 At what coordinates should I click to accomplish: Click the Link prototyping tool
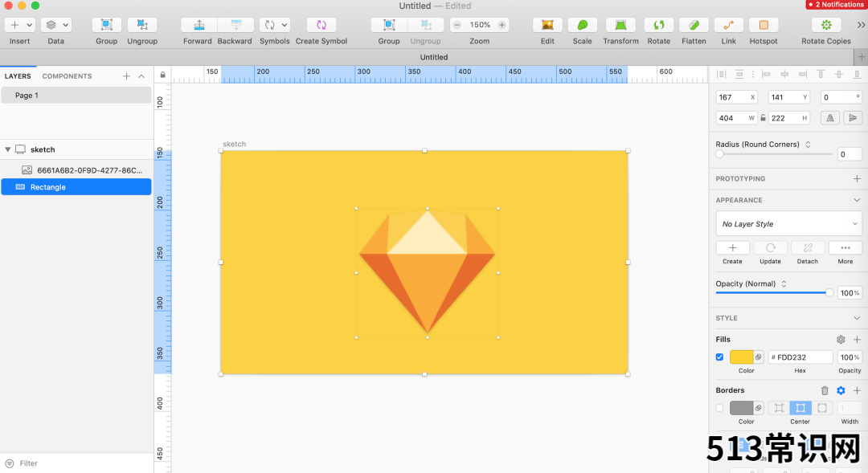[728, 25]
